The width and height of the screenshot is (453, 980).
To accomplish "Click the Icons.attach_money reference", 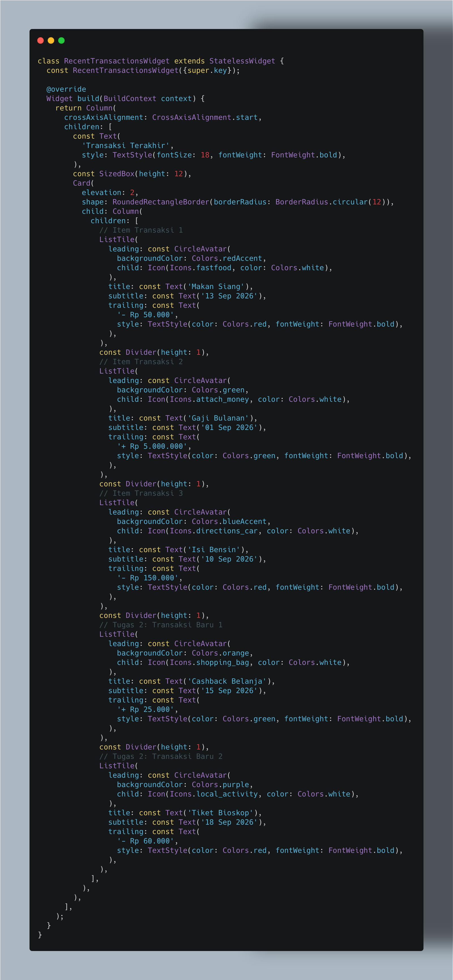I will (x=209, y=399).
